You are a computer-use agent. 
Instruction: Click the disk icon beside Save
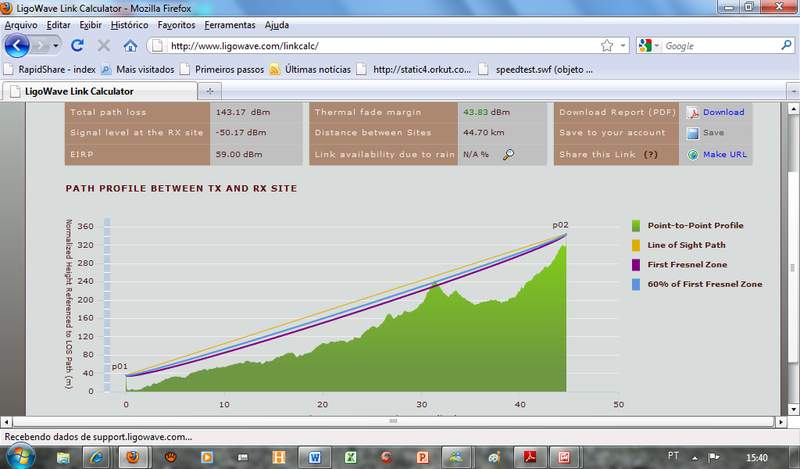tap(692, 133)
